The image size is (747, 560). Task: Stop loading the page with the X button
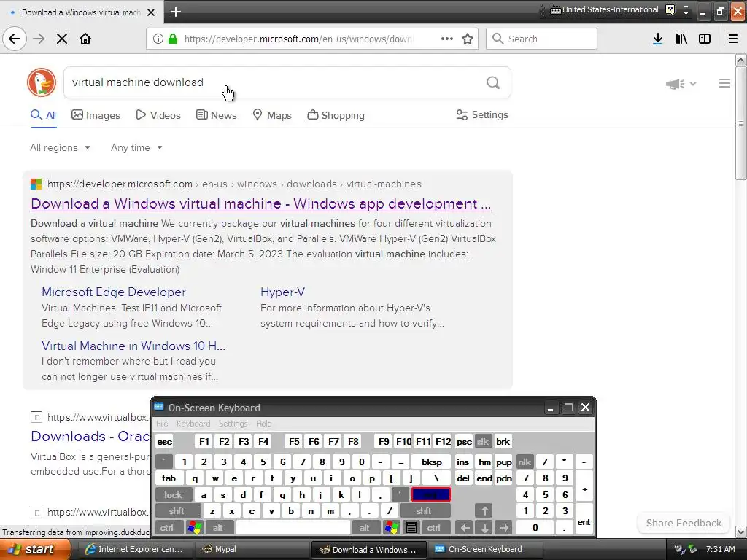point(62,39)
